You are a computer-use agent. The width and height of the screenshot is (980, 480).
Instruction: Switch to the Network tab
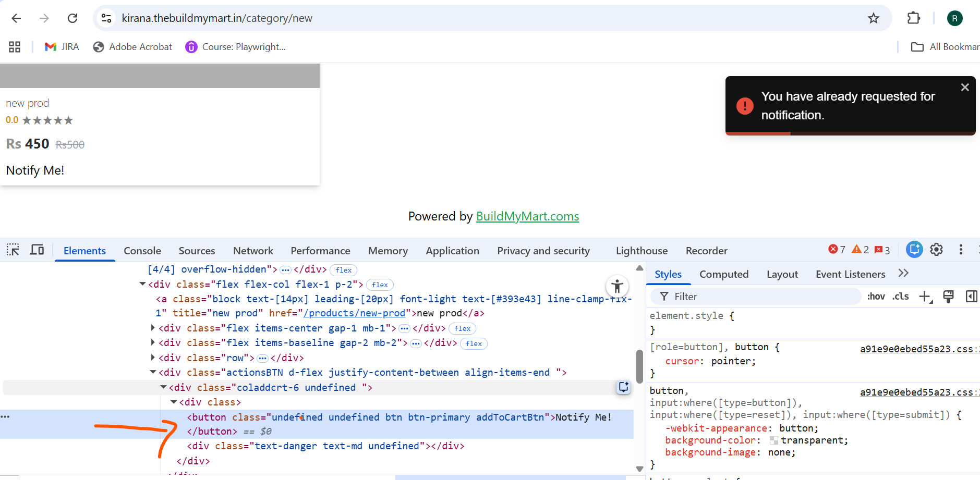click(253, 251)
